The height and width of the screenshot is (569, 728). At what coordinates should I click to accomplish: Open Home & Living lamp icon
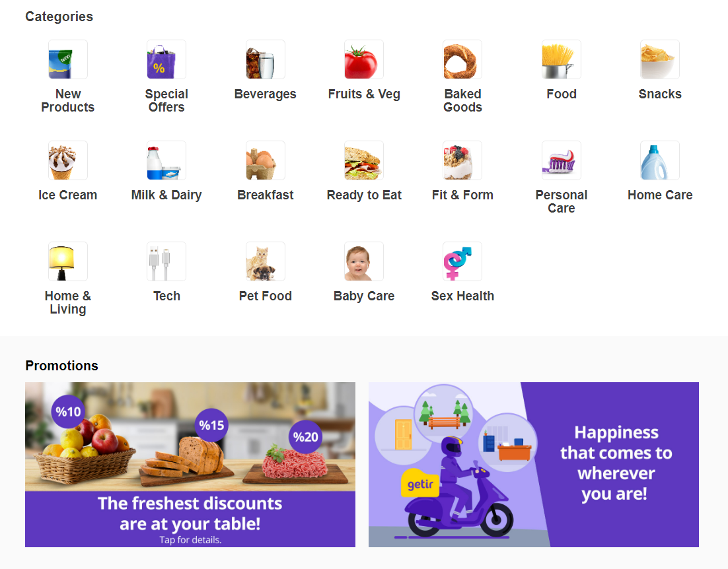(68, 261)
